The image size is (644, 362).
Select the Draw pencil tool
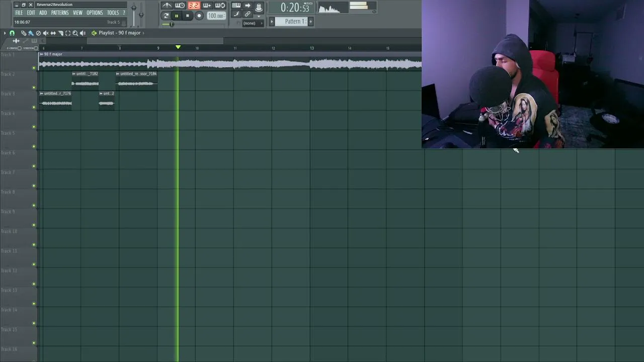click(x=23, y=33)
